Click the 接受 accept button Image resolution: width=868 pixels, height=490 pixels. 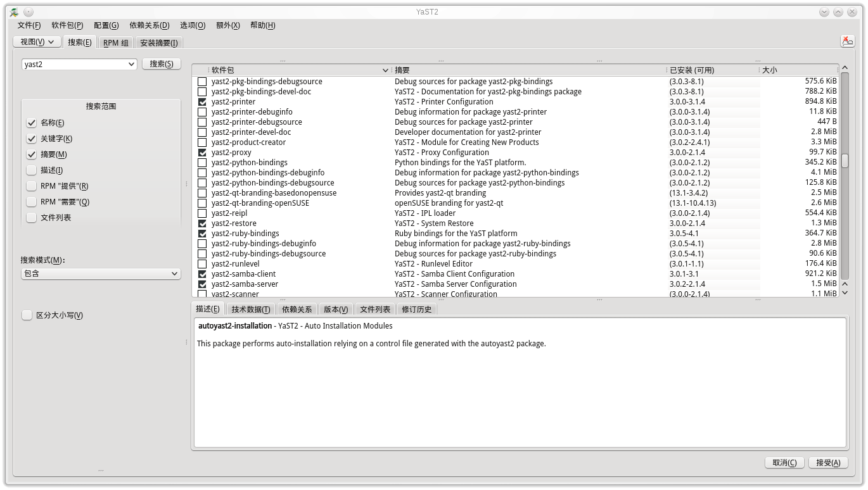[x=828, y=463]
